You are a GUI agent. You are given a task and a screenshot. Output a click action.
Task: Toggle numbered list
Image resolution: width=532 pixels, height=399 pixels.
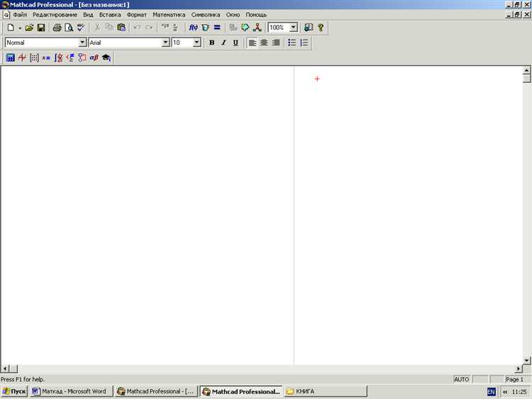(x=304, y=43)
